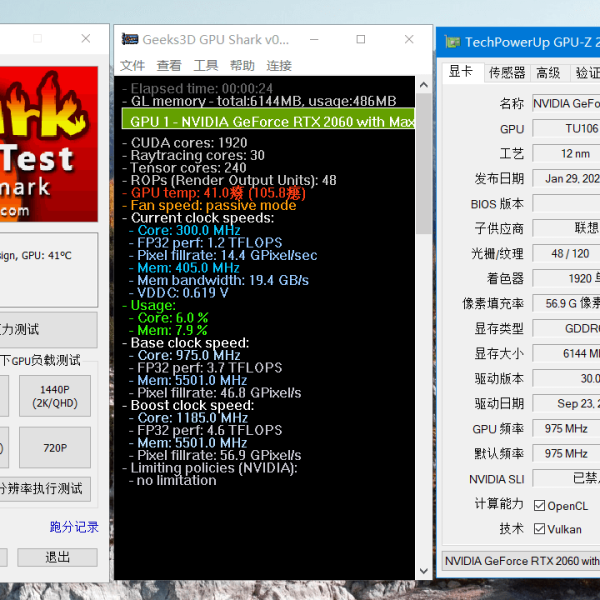Maximize the GPU Shark window
The height and width of the screenshot is (600, 600).
click(360, 39)
